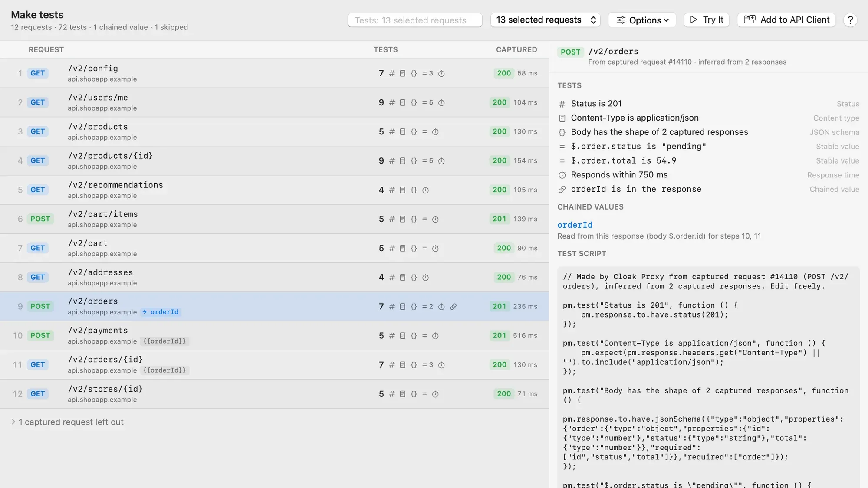
Task: Click the 201 status badge in /v2/cart/items row
Action: pyautogui.click(x=499, y=219)
